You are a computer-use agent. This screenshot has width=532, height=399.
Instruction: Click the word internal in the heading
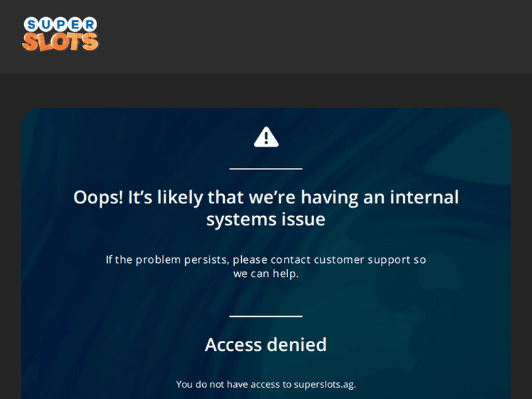[x=424, y=197]
